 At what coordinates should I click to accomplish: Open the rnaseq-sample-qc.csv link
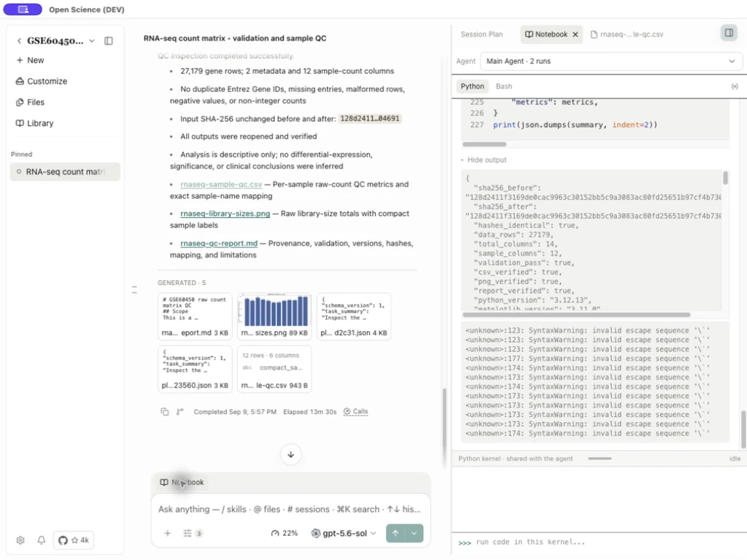[221, 184]
